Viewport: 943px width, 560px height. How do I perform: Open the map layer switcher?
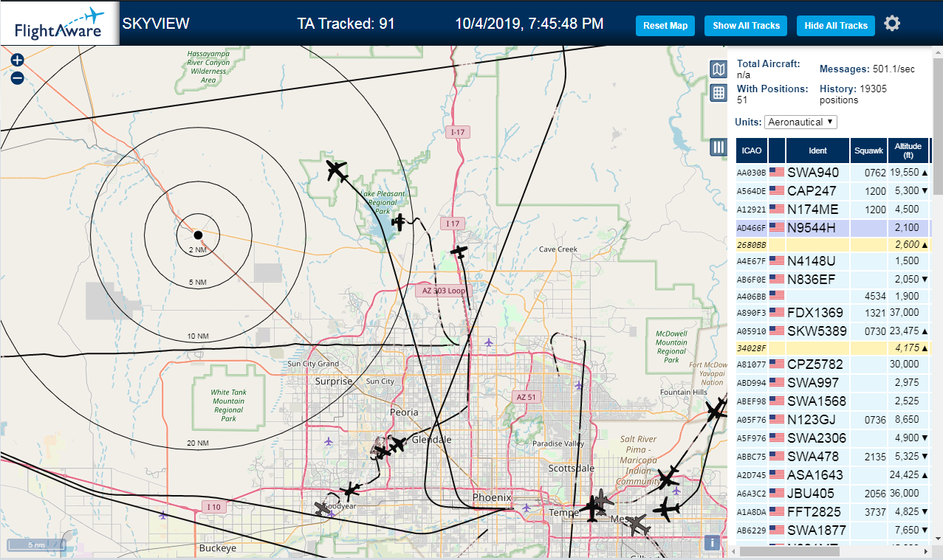click(719, 69)
